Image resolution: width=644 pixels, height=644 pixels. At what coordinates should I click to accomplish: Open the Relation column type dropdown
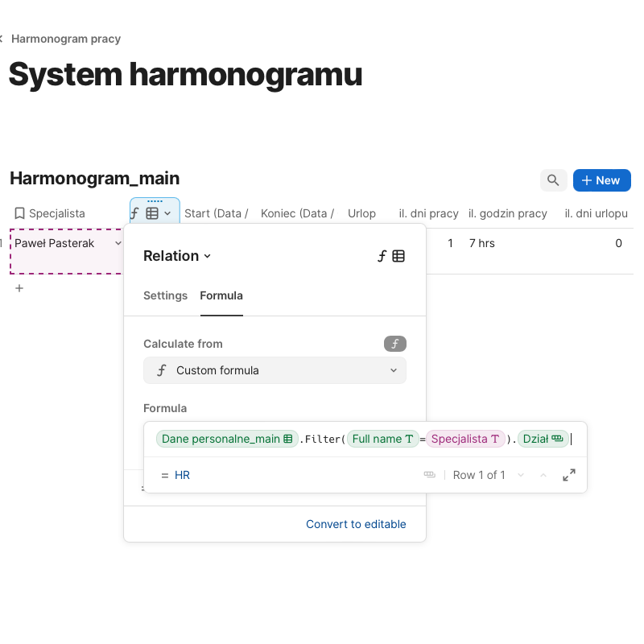(177, 256)
